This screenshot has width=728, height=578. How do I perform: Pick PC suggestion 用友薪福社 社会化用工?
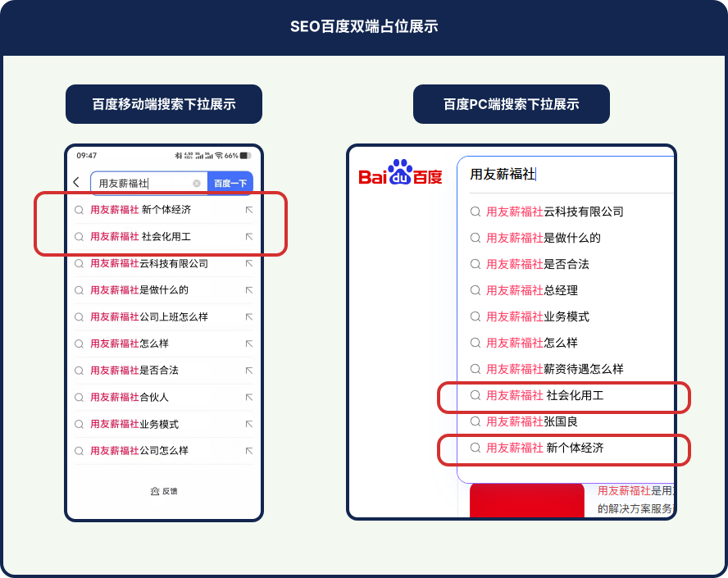pyautogui.click(x=544, y=395)
